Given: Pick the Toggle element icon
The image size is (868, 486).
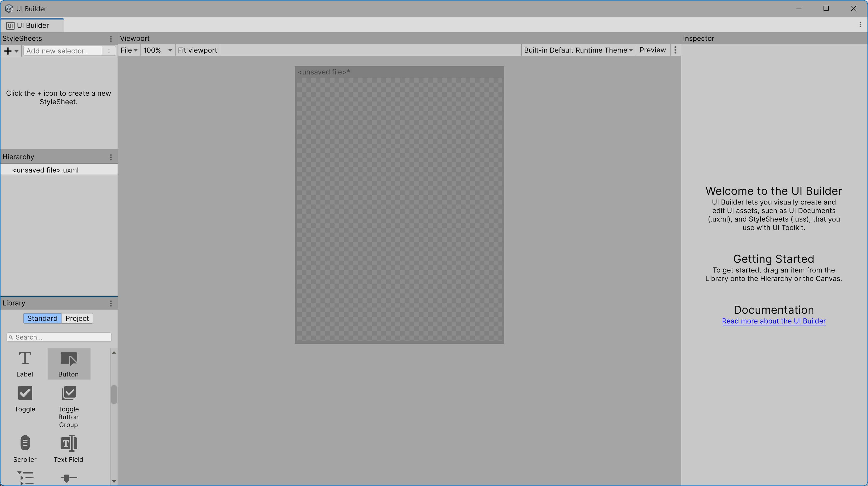Looking at the screenshot, I should [x=25, y=393].
